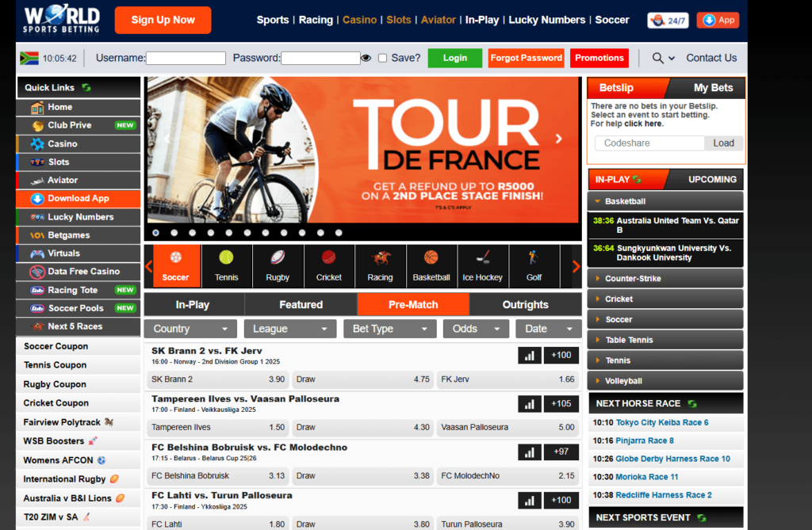Click the Forgot Password button
Image resolution: width=812 pixels, height=530 pixels.
[527, 58]
